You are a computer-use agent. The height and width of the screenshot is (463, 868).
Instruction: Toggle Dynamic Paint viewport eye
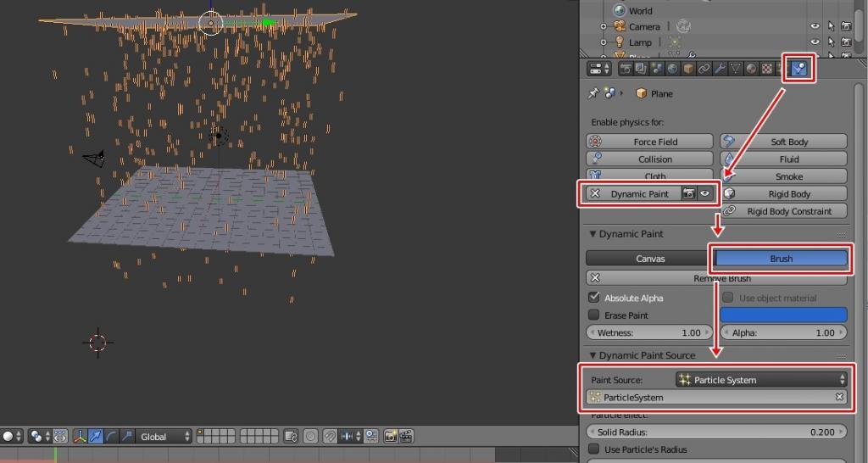pyautogui.click(x=704, y=193)
